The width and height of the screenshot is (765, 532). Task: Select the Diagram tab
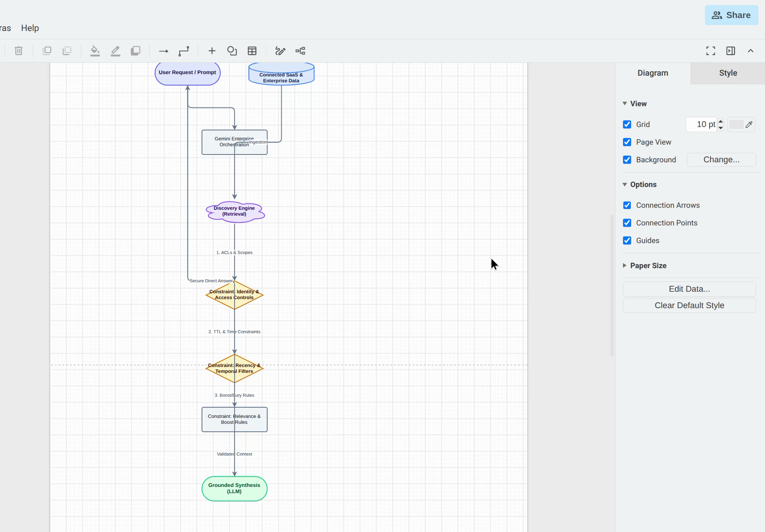653,73
